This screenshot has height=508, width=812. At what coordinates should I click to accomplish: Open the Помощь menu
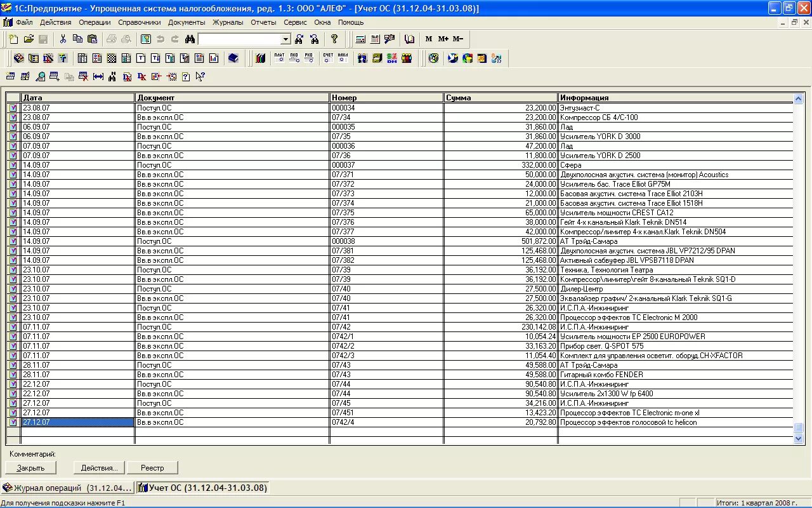[x=351, y=22]
